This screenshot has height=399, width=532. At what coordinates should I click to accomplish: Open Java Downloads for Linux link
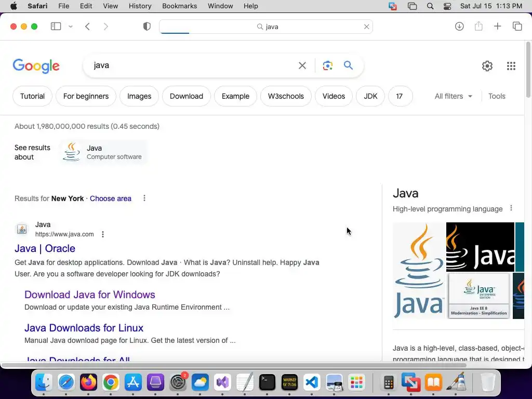(84, 328)
